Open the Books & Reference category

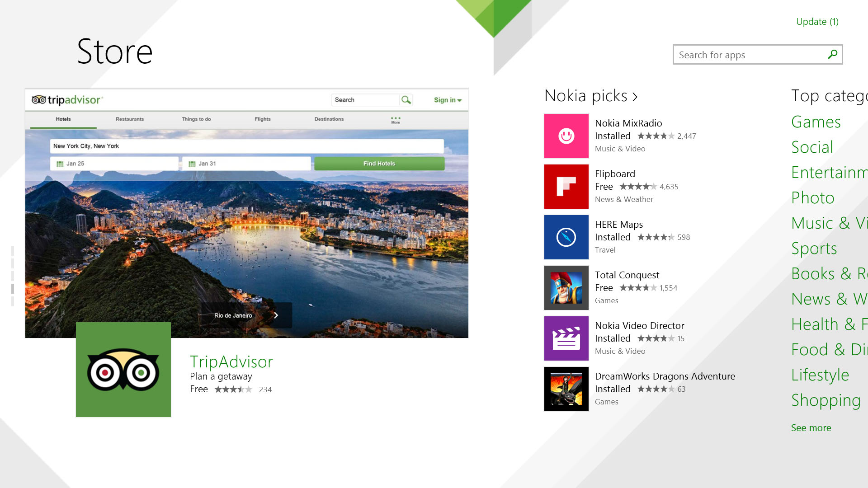coord(830,274)
